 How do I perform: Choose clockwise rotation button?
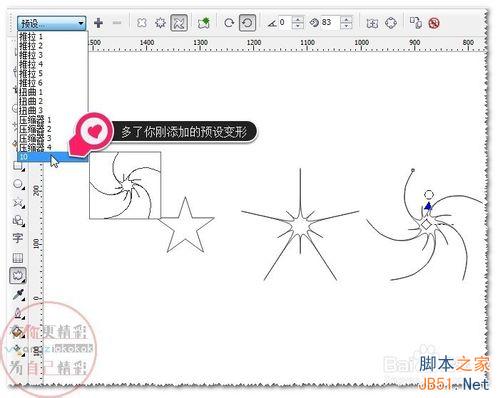pos(229,23)
